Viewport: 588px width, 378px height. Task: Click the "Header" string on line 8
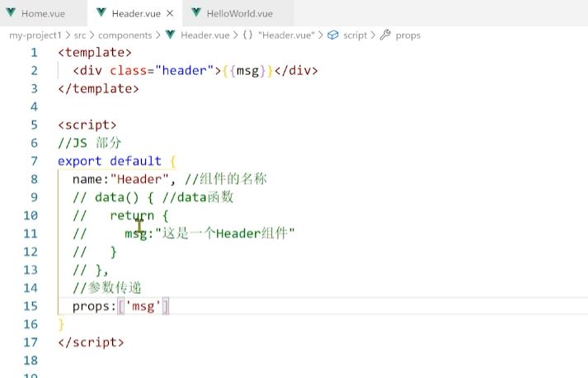tap(139, 179)
